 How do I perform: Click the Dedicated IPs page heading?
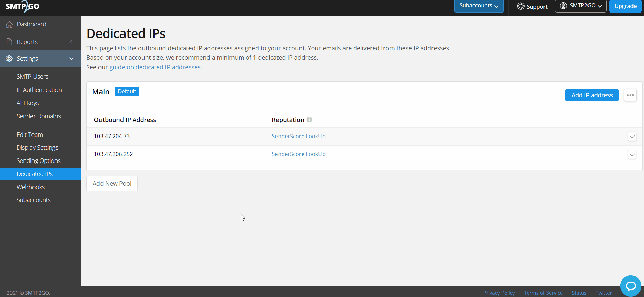tap(126, 34)
